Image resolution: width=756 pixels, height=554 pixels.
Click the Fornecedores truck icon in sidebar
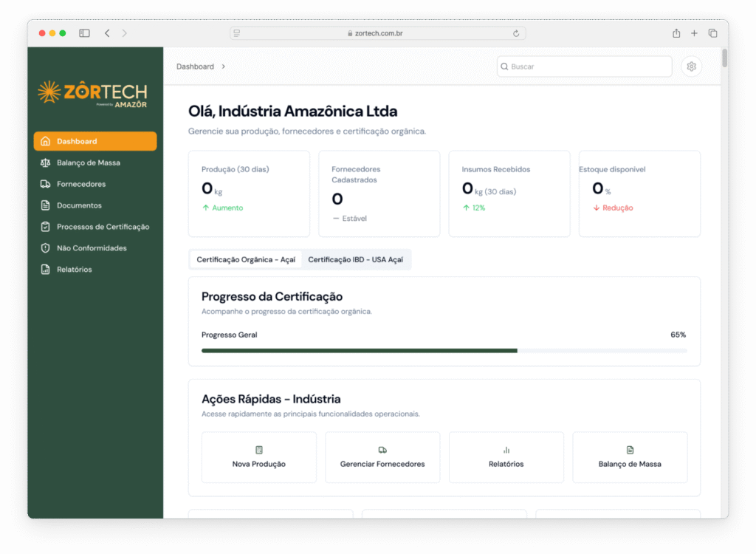[x=45, y=184]
